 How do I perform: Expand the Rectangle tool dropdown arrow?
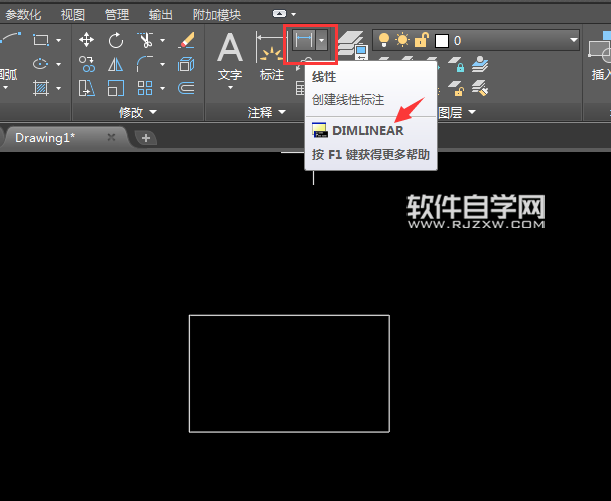coord(58,40)
